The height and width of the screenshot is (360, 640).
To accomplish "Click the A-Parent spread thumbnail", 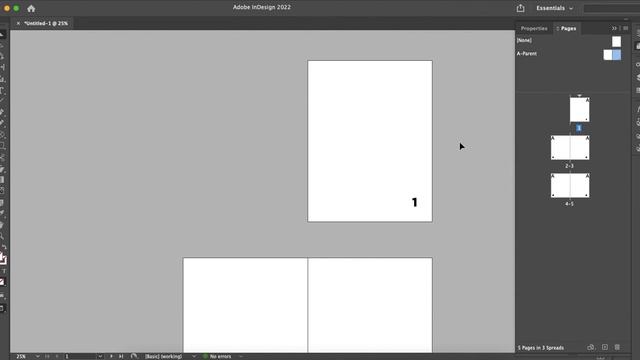I will click(x=612, y=55).
